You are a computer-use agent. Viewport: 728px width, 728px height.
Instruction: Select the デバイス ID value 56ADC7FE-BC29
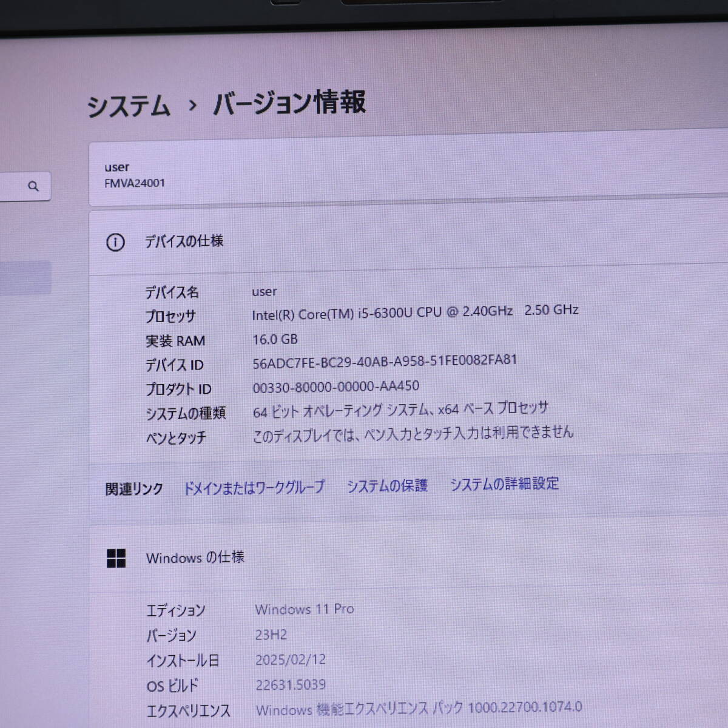click(385, 361)
